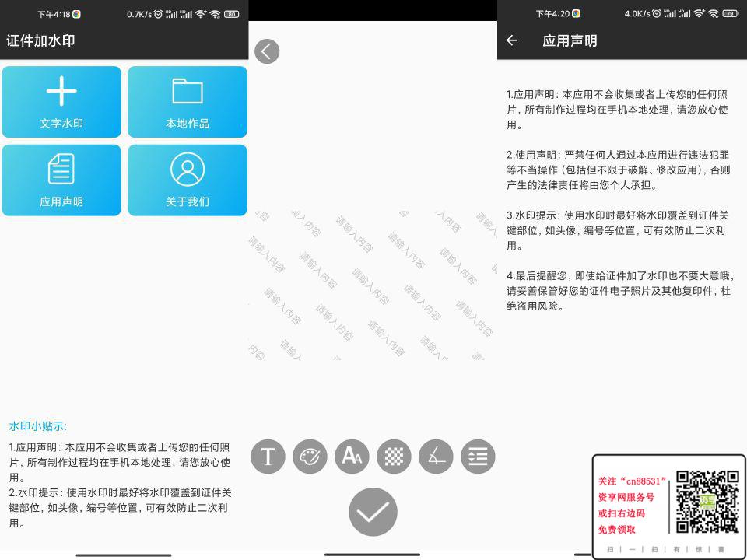Tap the 请输入内容 watermark preview canvas
This screenshot has height=560, width=747.
click(x=373, y=284)
